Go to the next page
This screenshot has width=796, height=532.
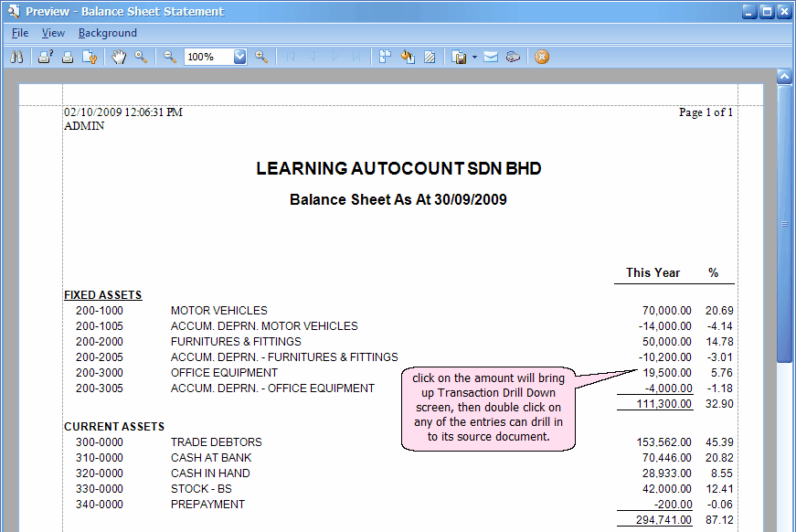pos(334,57)
